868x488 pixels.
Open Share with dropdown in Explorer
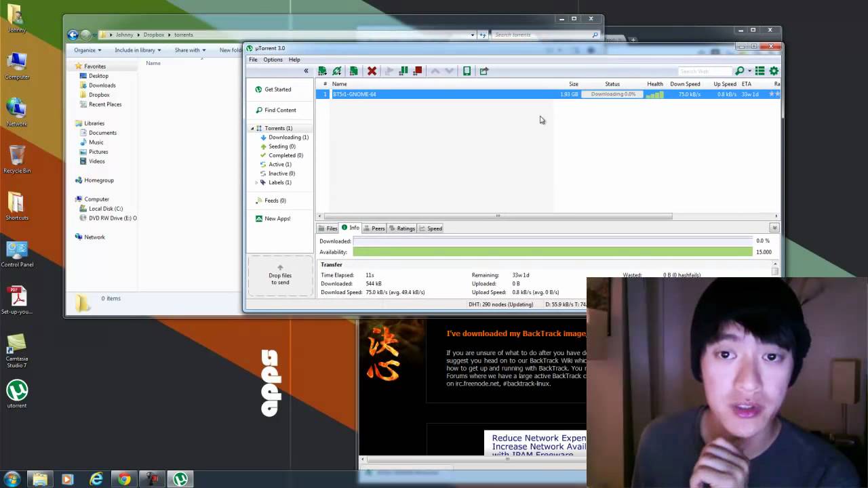click(x=190, y=50)
